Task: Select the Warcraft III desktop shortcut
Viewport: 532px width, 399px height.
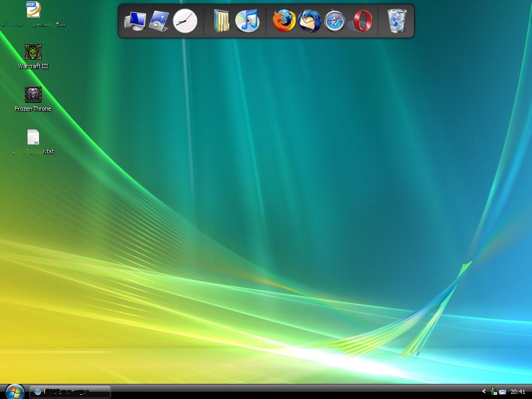Action: [x=33, y=53]
